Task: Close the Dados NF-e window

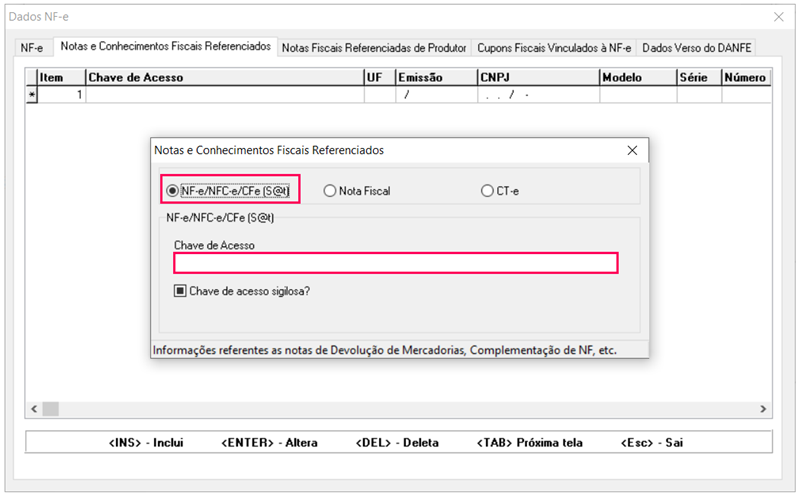Action: pyautogui.click(x=779, y=17)
